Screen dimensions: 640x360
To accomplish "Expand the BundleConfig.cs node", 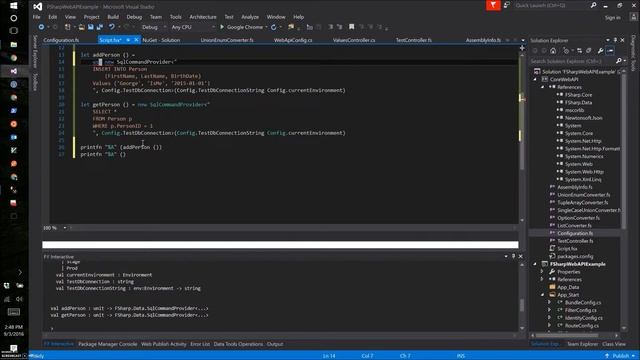I will (x=550, y=302).
